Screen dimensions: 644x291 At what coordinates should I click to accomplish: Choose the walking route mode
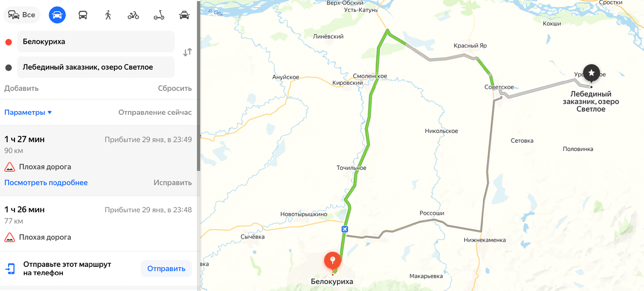[x=108, y=14]
